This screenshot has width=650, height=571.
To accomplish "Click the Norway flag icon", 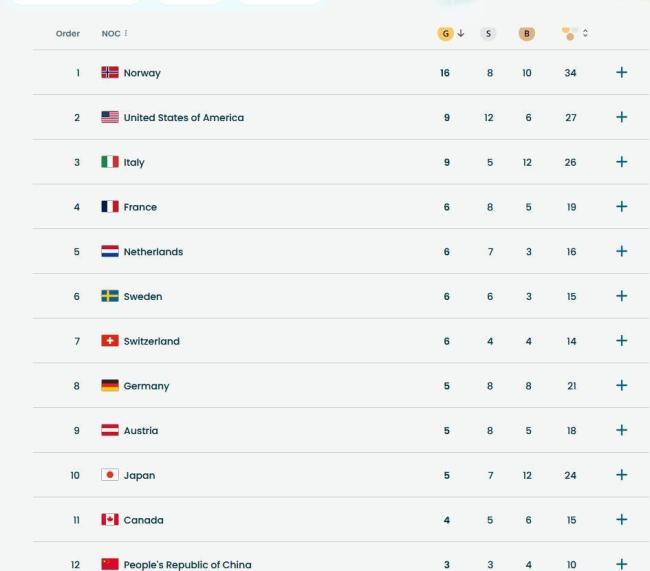I will pyautogui.click(x=110, y=73).
